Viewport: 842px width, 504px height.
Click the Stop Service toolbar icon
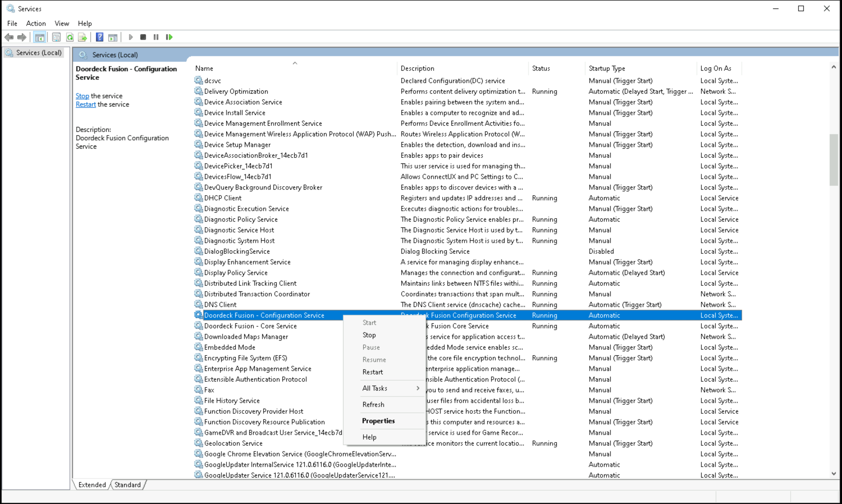143,37
